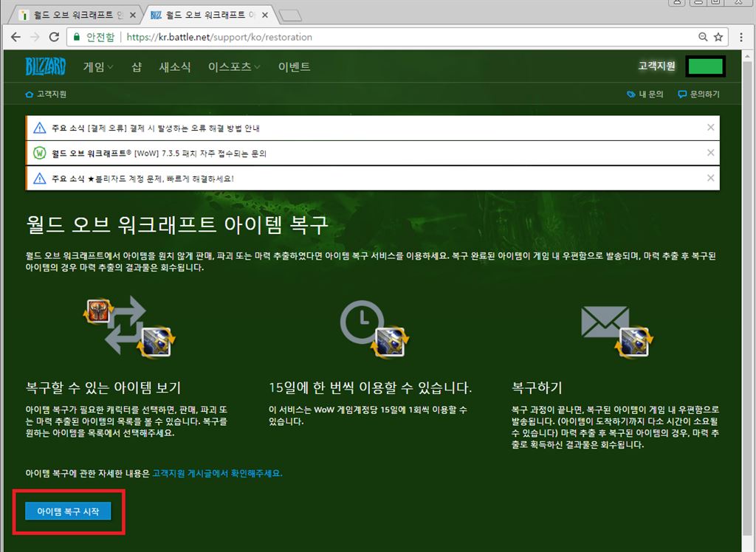756x552 pixels.
Task: Click the 복구할 수 있는 아이템 보기 heading
Action: click(x=103, y=387)
